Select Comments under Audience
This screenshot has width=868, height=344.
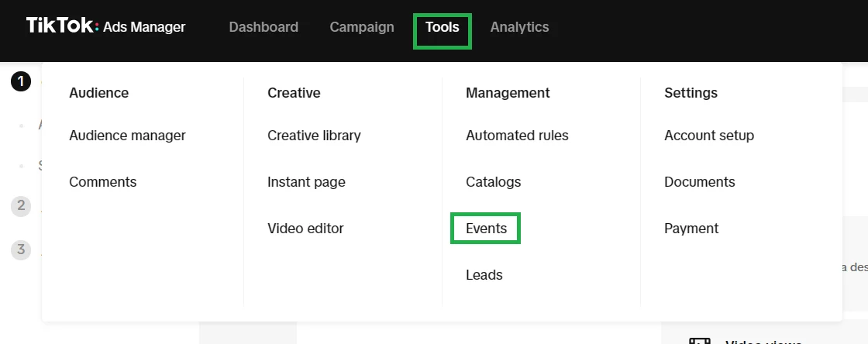[103, 182]
